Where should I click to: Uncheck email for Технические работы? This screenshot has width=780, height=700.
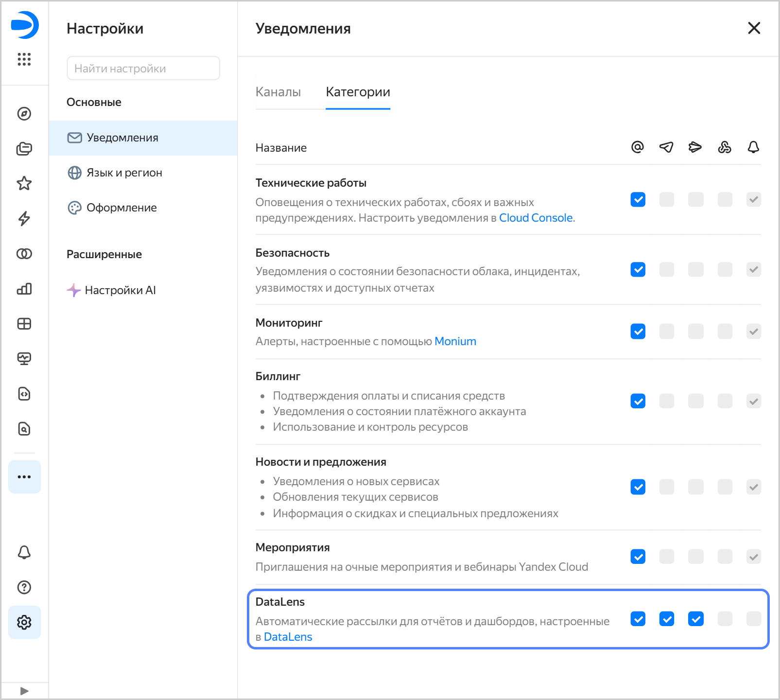click(x=638, y=199)
